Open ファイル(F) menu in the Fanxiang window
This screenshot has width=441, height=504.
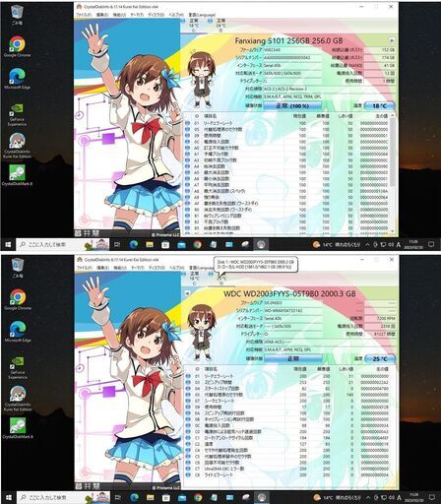pos(85,15)
